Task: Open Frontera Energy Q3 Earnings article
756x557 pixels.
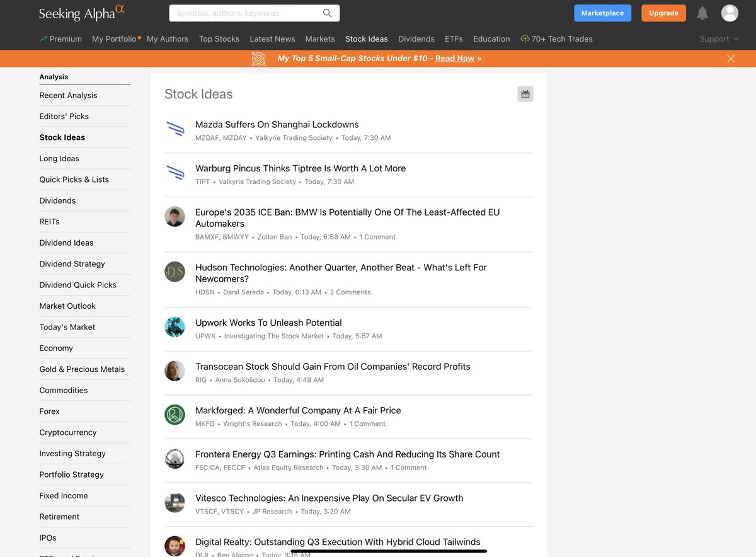Action: [x=348, y=454]
